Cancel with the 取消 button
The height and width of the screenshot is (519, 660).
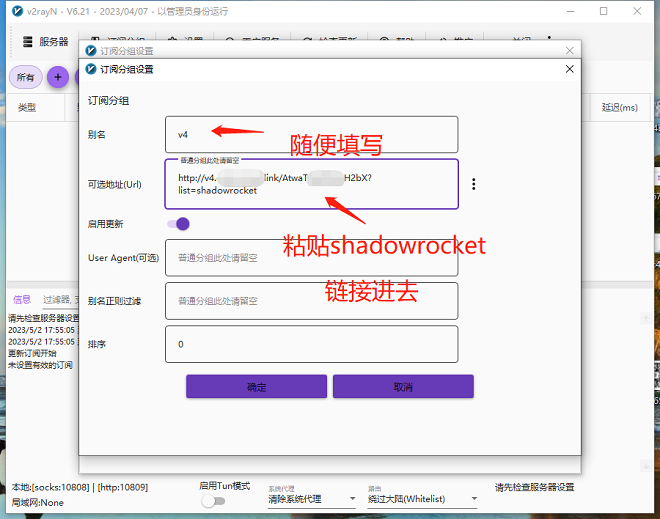pos(403,386)
